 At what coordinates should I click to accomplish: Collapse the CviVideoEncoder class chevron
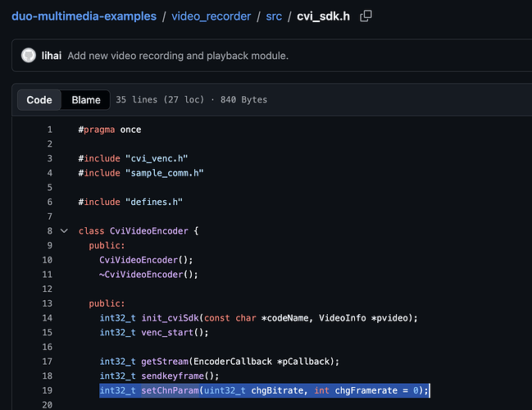[64, 230]
